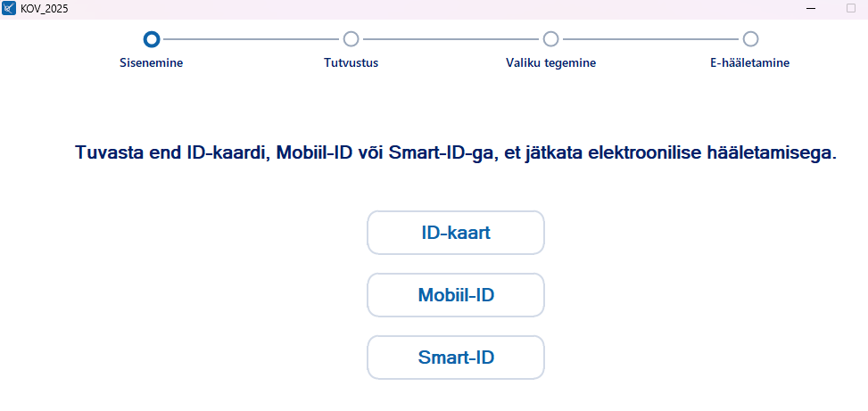Choose the Mobiil-ID login button
Image resolution: width=868 pixels, height=411 pixels.
click(456, 295)
